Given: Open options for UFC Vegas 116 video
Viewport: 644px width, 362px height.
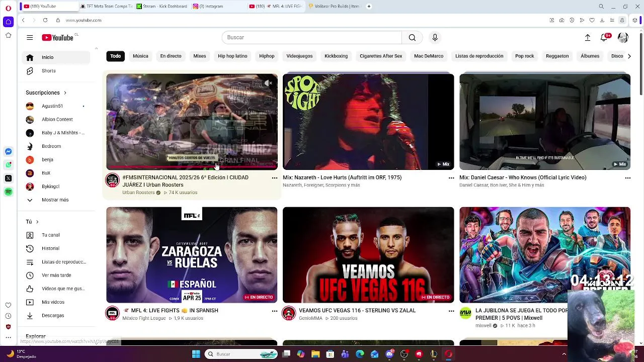Looking at the screenshot, I should (x=451, y=311).
